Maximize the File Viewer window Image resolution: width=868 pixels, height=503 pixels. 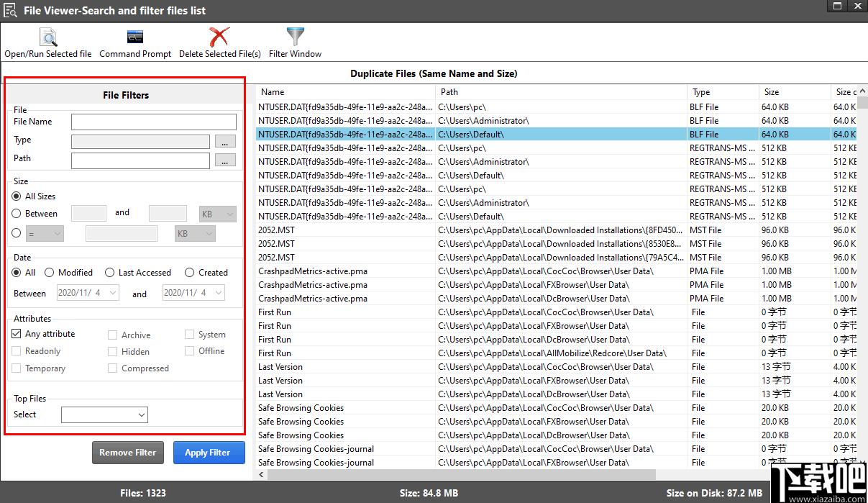click(x=837, y=6)
